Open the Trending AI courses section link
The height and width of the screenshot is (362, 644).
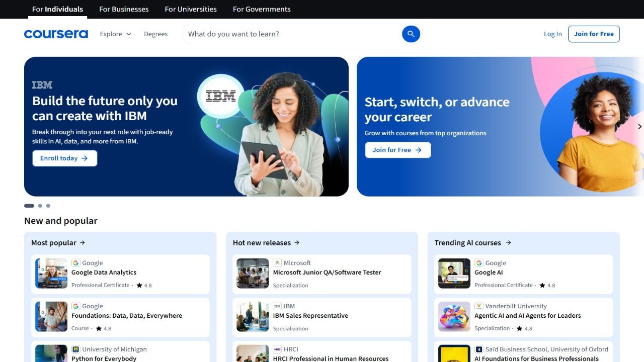click(x=473, y=243)
